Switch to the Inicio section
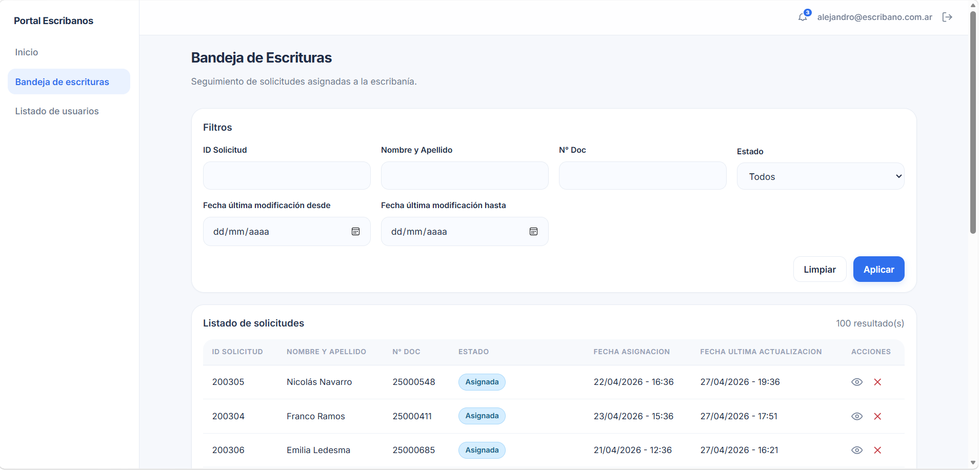 [x=26, y=52]
